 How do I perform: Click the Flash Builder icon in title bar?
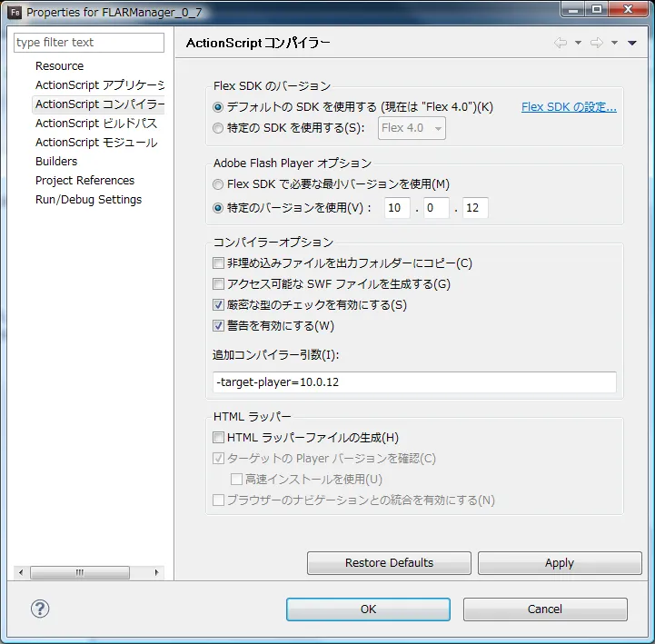tap(15, 12)
